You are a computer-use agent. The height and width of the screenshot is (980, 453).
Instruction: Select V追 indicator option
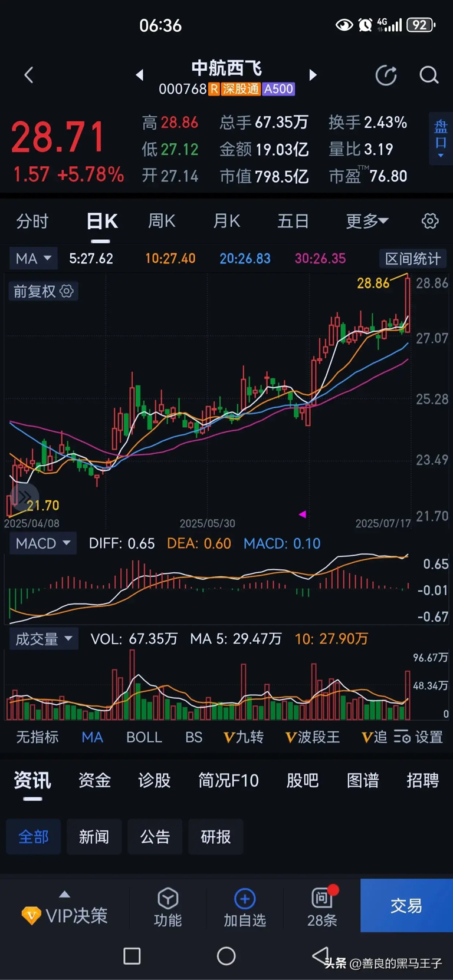[x=374, y=737]
